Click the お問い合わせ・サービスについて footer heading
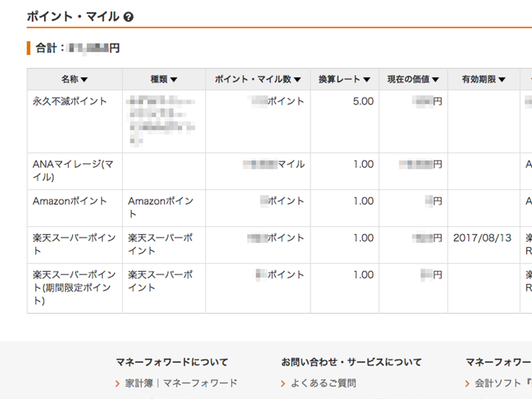The image size is (532, 399). pyautogui.click(x=351, y=362)
